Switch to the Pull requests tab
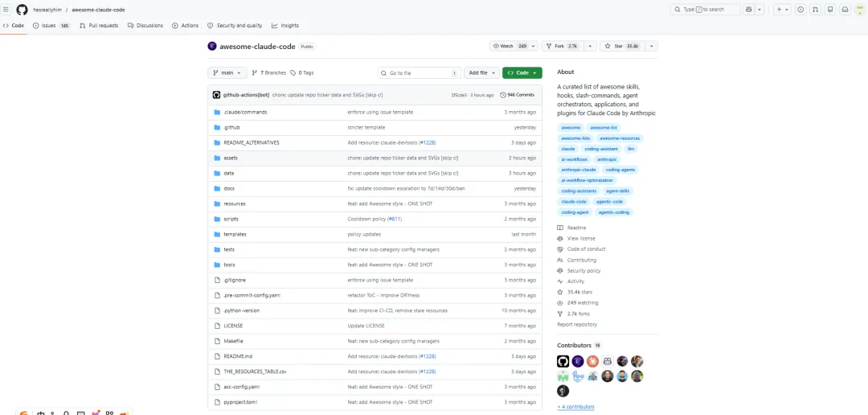The image size is (868, 415). pos(99,26)
